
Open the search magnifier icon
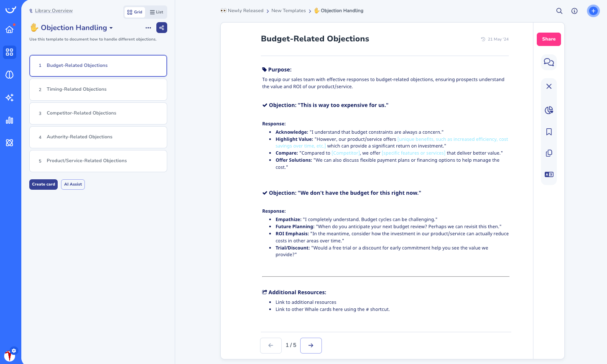[x=559, y=11]
